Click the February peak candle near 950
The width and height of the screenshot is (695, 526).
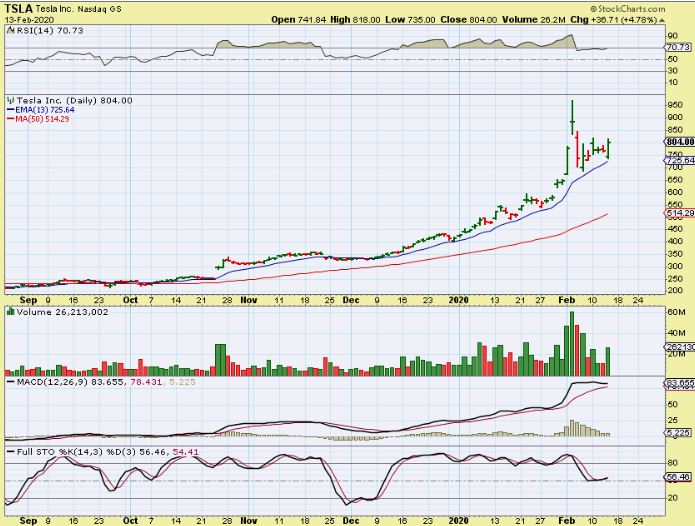[x=572, y=117]
